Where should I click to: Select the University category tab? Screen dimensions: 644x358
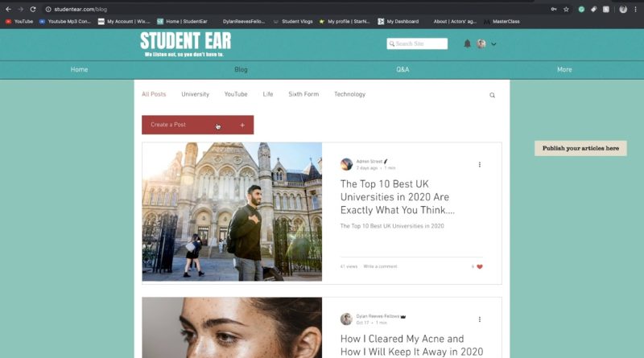point(195,94)
